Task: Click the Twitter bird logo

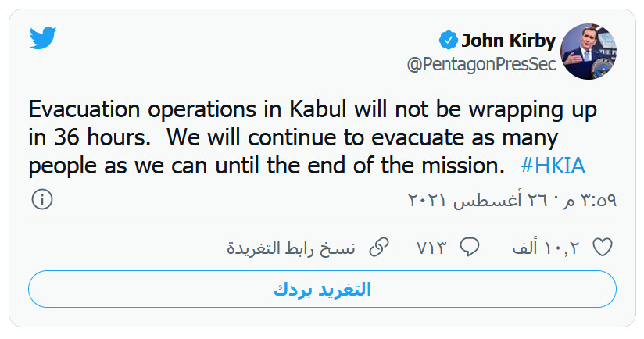Action: click(43, 38)
